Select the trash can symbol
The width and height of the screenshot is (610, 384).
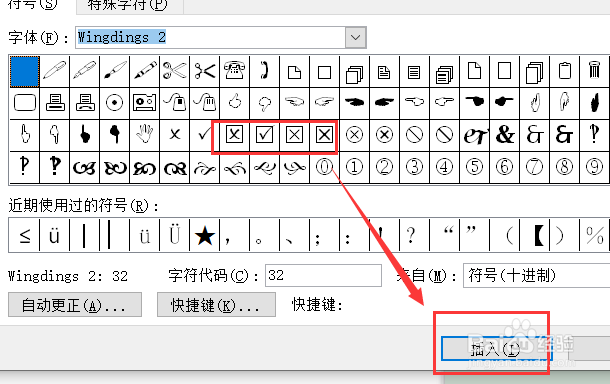point(594,71)
